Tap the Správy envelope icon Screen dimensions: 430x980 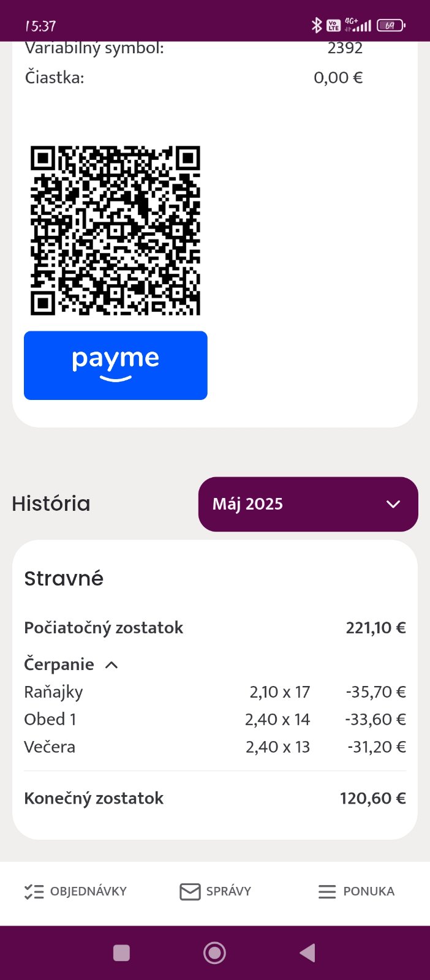(x=190, y=891)
